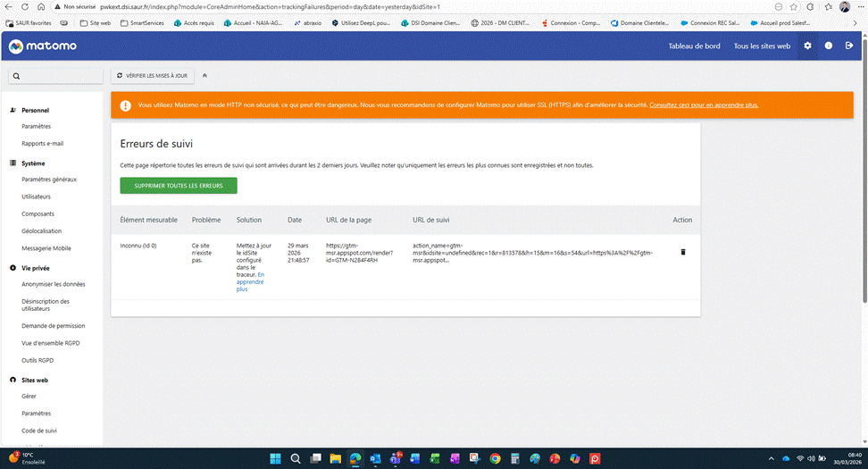This screenshot has width=868, height=469.
Task: Expand the Vie privée sidebar section
Action: click(36, 268)
